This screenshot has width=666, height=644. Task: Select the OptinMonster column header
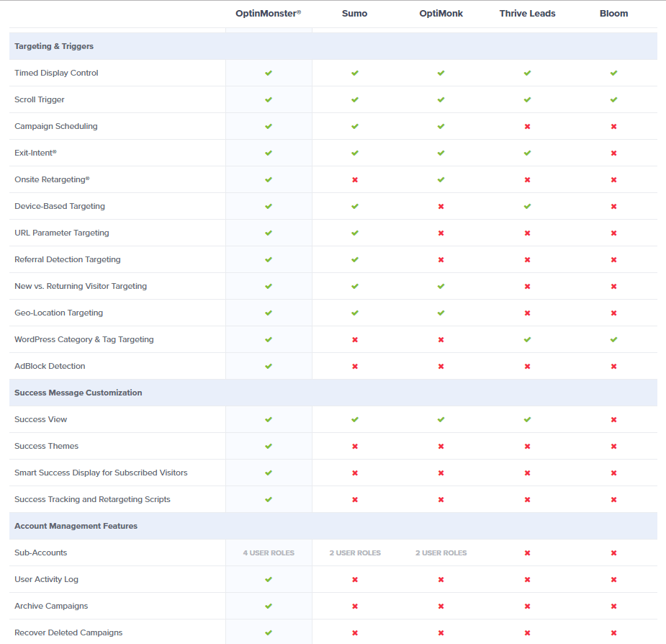268,14
